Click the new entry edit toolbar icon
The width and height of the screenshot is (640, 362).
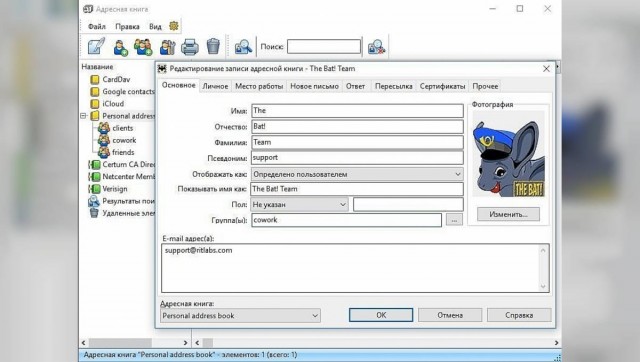click(x=96, y=47)
